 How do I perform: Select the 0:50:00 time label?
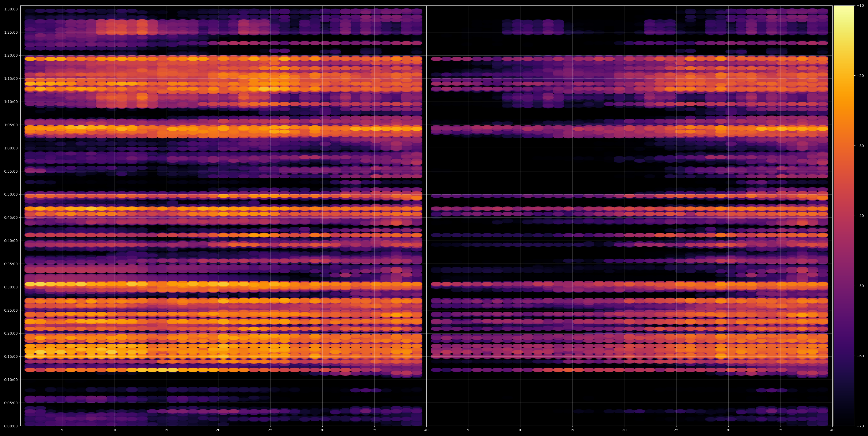pos(11,194)
